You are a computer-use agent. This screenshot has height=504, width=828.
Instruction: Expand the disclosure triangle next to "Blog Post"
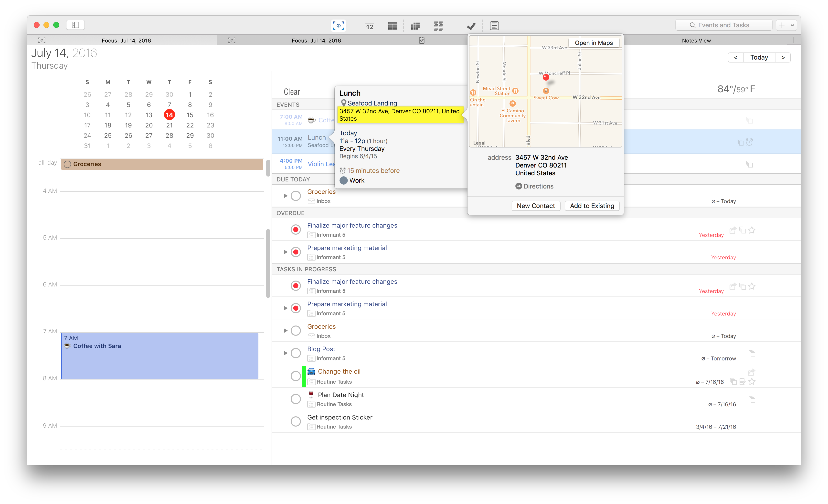(x=286, y=353)
